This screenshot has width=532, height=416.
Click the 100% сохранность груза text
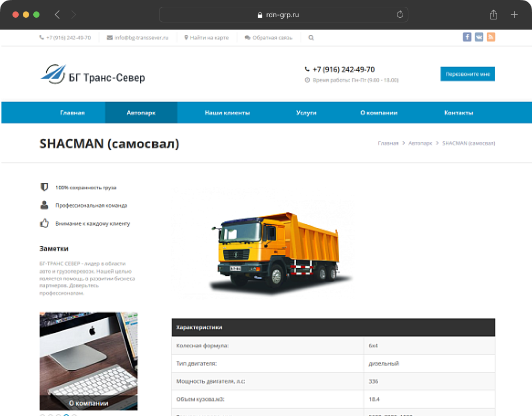pos(86,187)
